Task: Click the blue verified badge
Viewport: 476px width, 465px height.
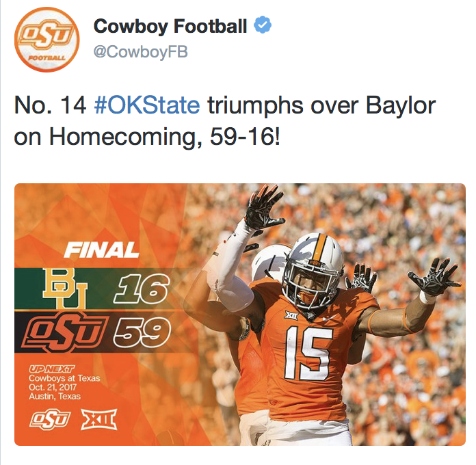Action: (x=263, y=27)
